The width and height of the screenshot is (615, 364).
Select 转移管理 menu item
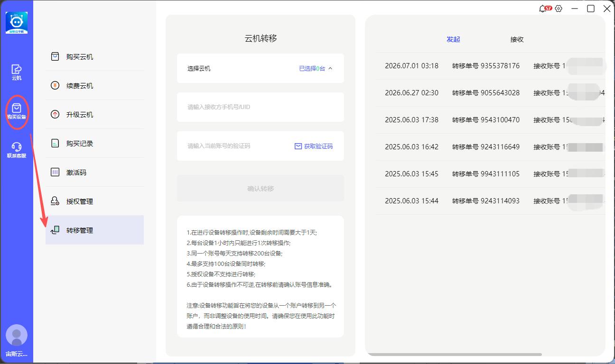pos(94,230)
